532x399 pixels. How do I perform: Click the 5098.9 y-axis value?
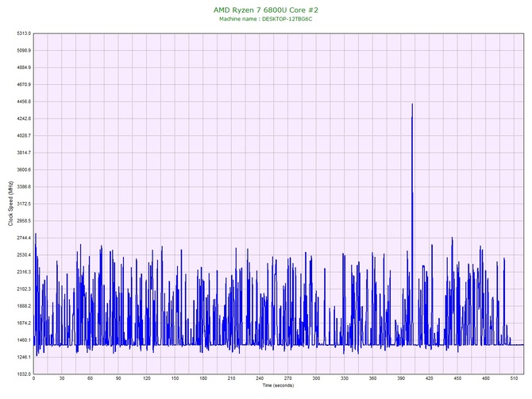tap(24, 50)
